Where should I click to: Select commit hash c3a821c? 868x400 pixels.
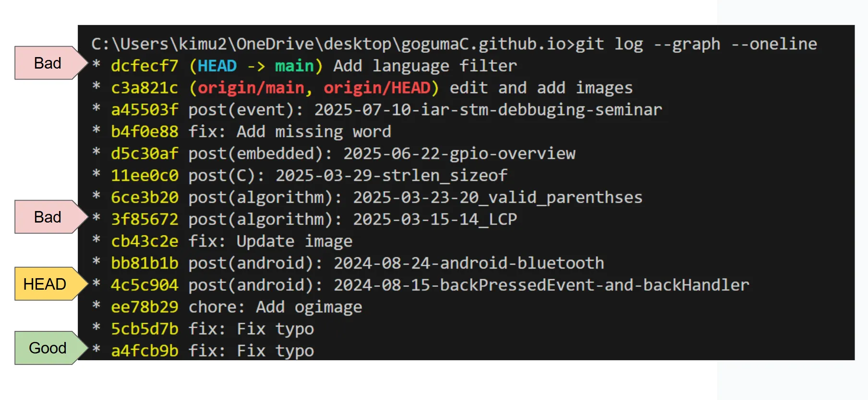(x=145, y=88)
